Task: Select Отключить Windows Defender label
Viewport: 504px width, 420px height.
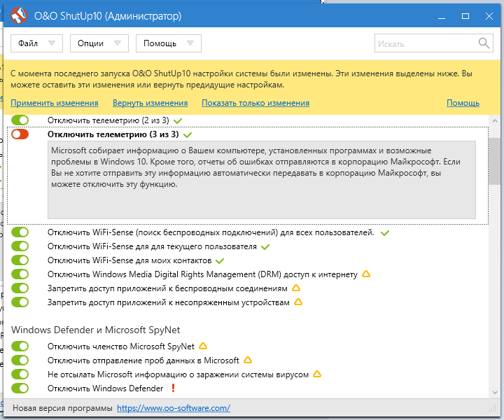Action: pyautogui.click(x=106, y=388)
